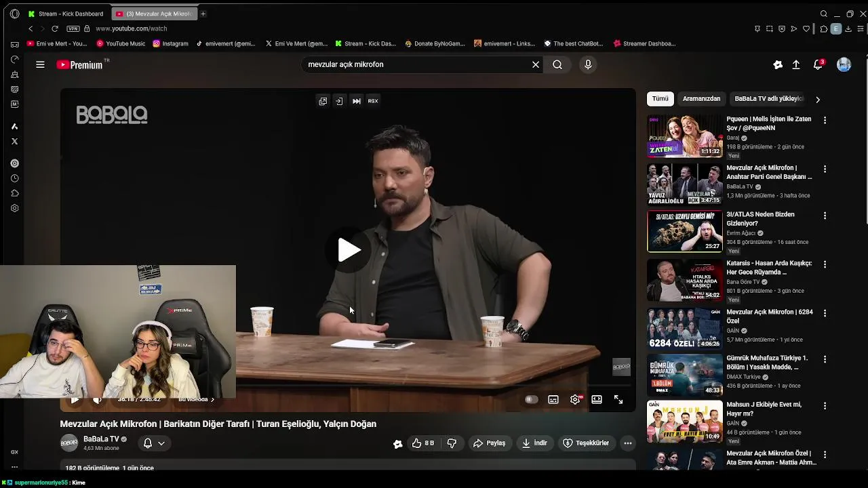Viewport: 868px width, 488px height.
Task: Expand the 'Bu videoda' chapter chevron
Action: pos(212,399)
